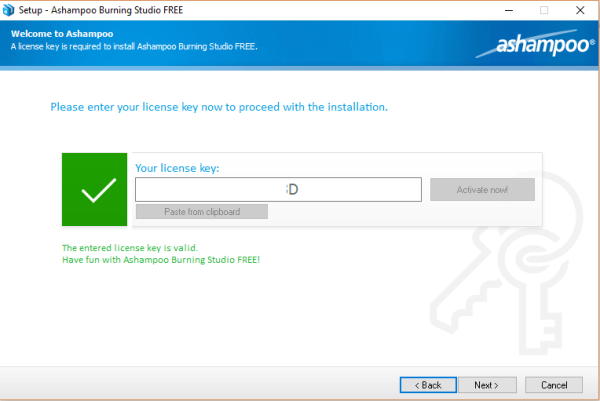Click the setup app icon in title bar
The height and width of the screenshot is (401, 600).
[x=8, y=10]
